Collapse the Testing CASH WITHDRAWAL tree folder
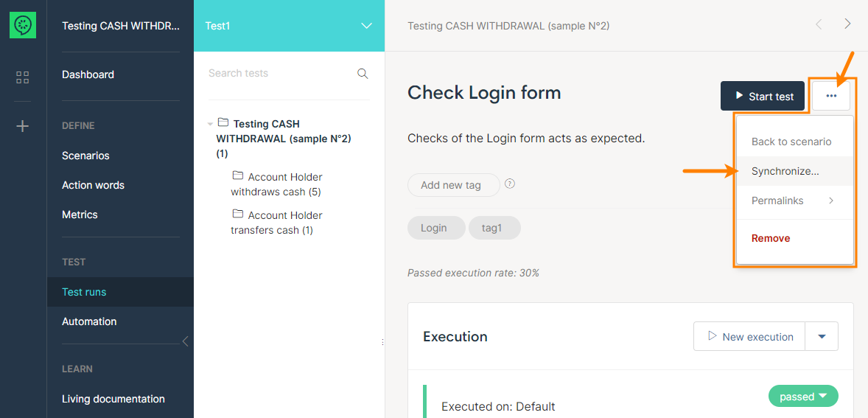The width and height of the screenshot is (868, 418). 211,124
